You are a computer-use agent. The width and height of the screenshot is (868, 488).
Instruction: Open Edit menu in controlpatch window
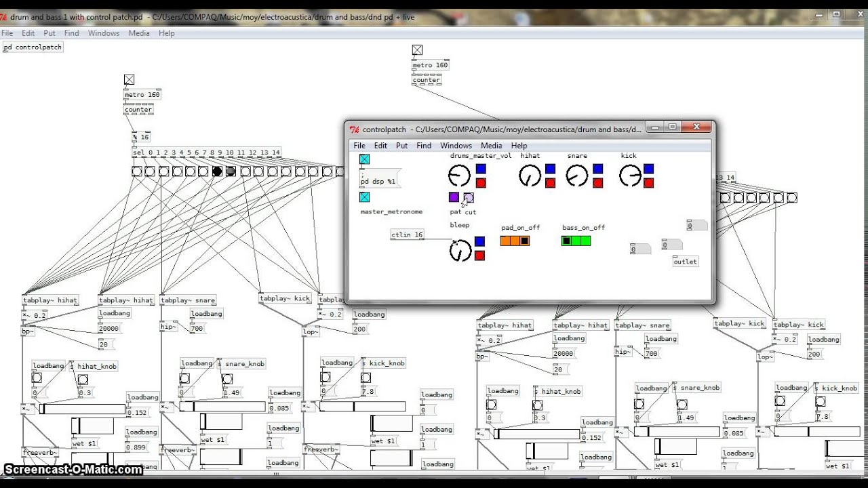380,146
